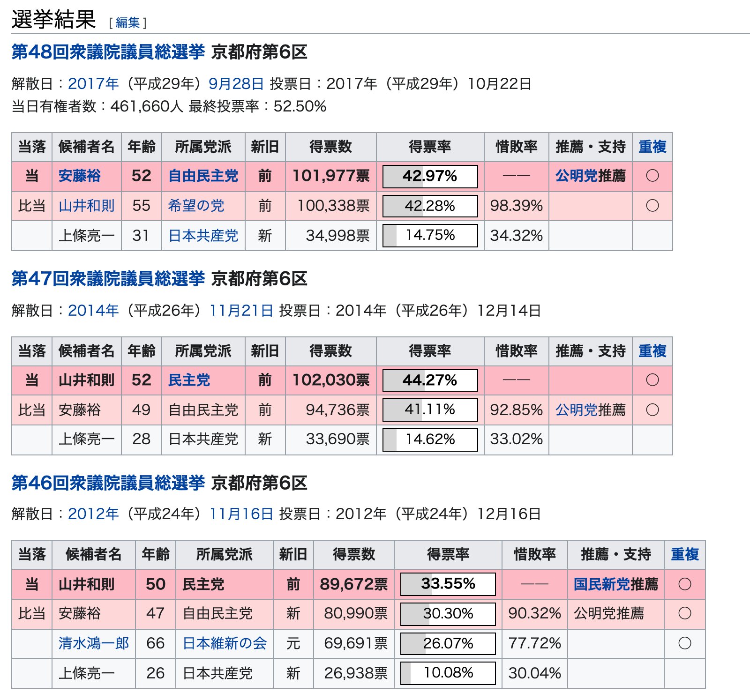Select the 101,977票 vote count cell
Screen dimensions: 750x700
click(x=331, y=176)
